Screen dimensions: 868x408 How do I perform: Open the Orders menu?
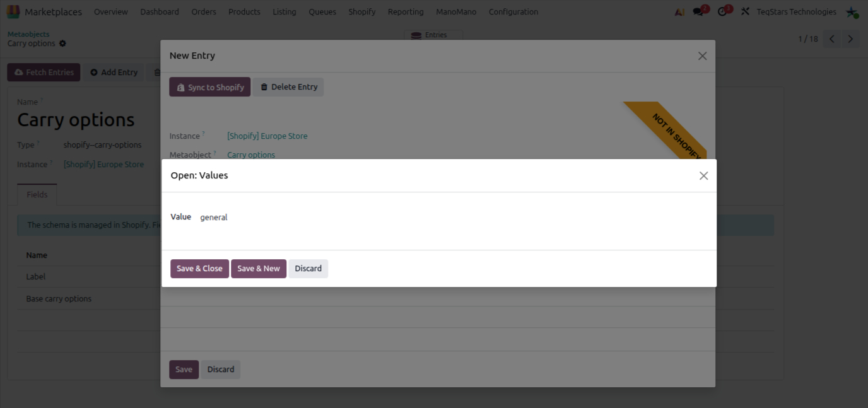204,11
